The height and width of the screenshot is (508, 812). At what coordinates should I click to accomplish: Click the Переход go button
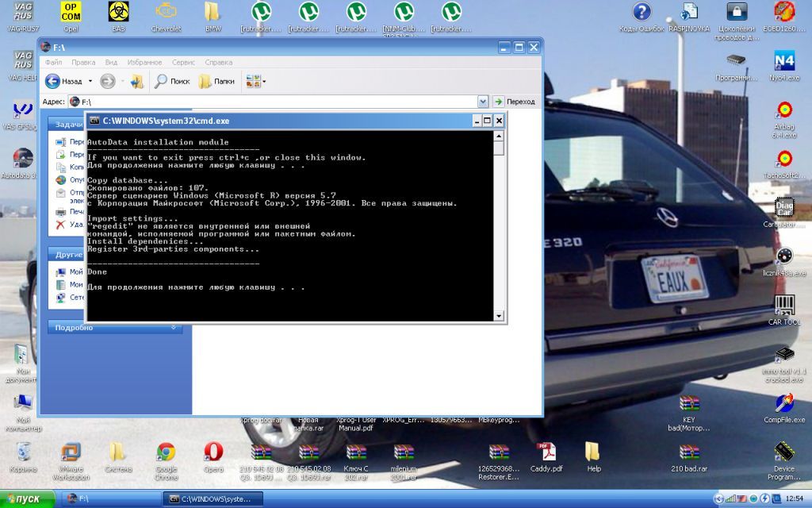[x=514, y=102]
